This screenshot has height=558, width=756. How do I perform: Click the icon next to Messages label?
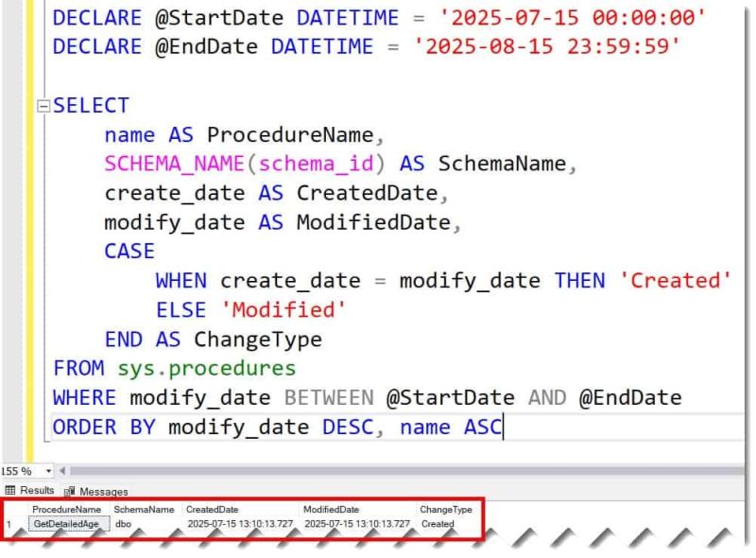68,491
